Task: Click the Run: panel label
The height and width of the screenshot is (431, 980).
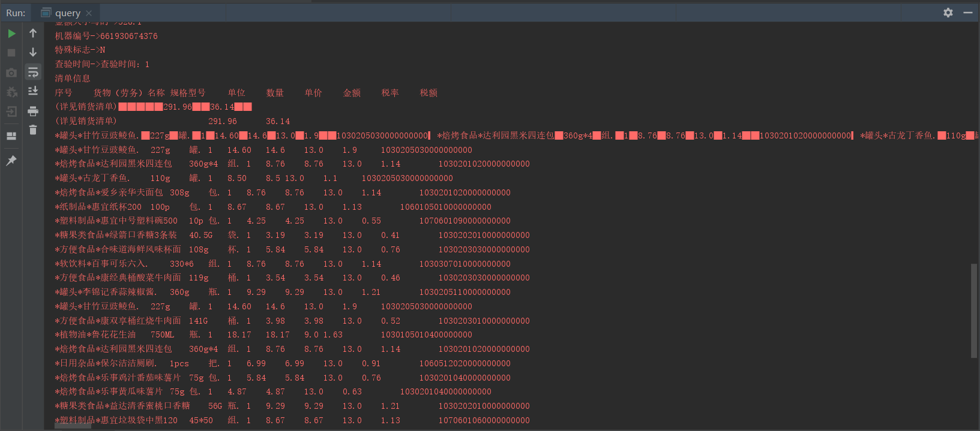Action: point(16,13)
